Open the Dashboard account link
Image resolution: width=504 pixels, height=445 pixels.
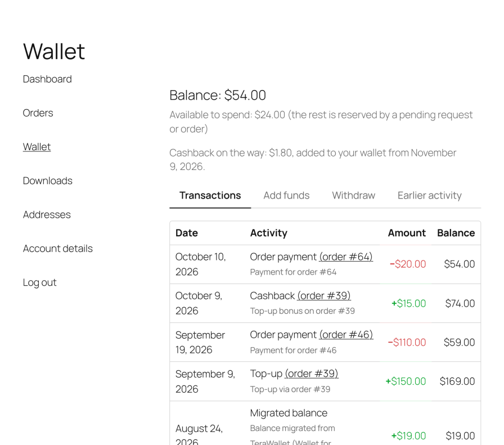[x=47, y=79]
